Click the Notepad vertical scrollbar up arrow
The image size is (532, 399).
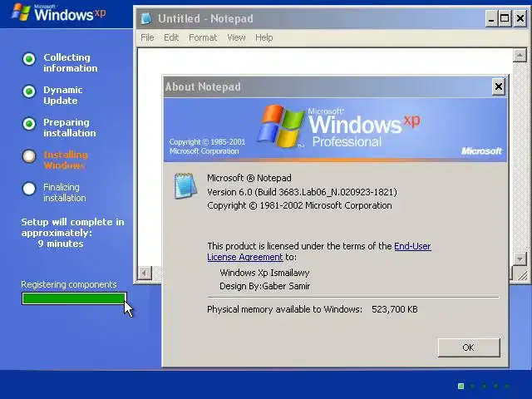point(520,55)
